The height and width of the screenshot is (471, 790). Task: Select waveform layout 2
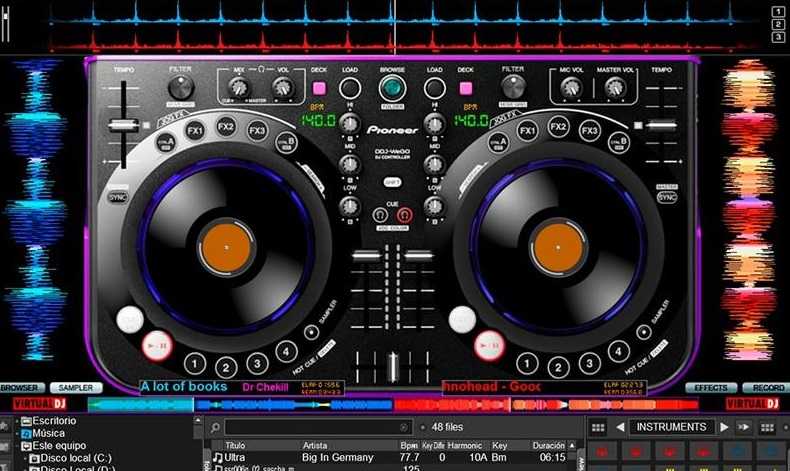coord(778,24)
